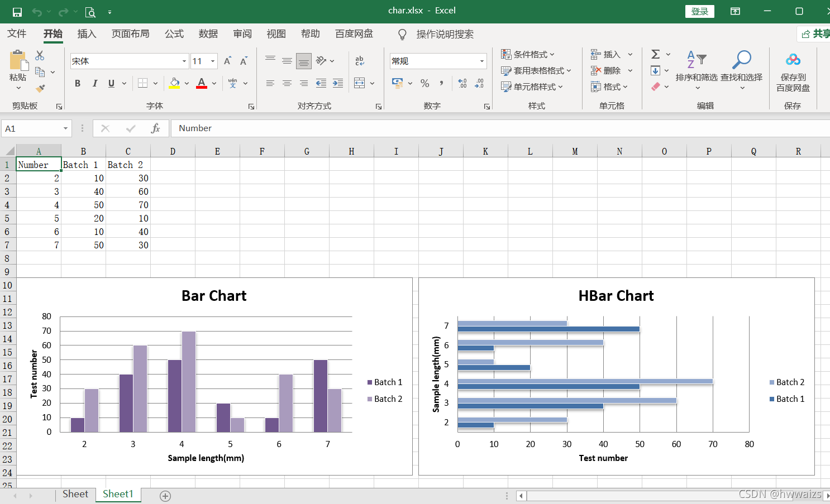Apply cell borders icon
This screenshot has height=504, width=830.
(x=143, y=83)
